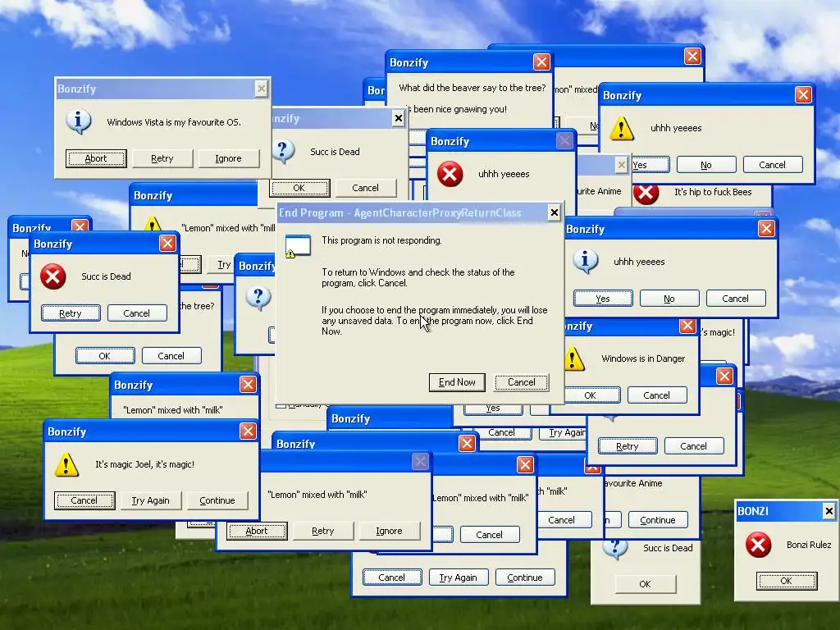840x630 pixels.
Task: Click End Now in End Program dialog
Action: click(457, 382)
